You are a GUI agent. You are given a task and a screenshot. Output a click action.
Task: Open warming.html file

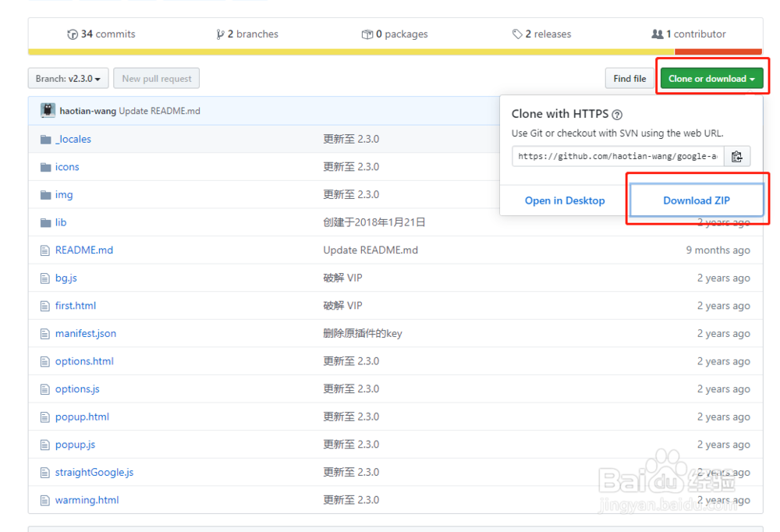point(87,500)
